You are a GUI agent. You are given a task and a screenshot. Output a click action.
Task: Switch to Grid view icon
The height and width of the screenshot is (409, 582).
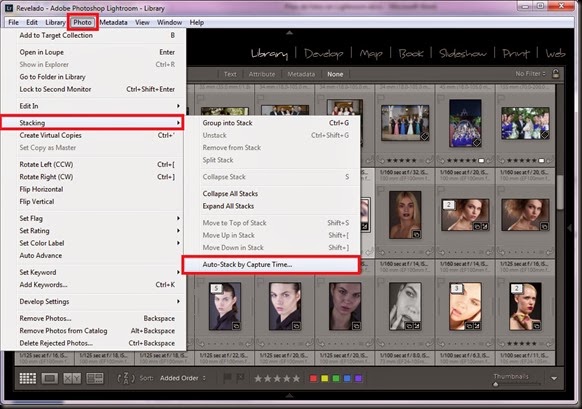click(x=28, y=378)
